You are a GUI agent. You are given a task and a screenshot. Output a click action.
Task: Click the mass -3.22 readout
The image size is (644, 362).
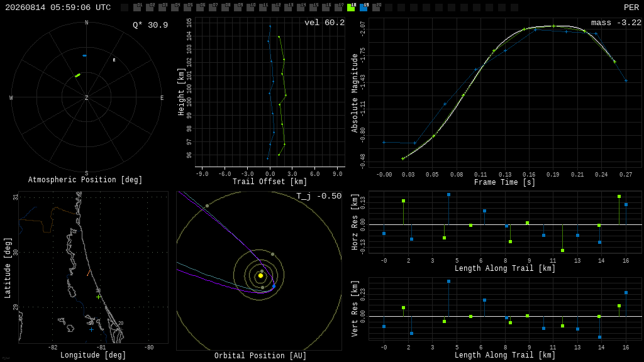point(616,23)
